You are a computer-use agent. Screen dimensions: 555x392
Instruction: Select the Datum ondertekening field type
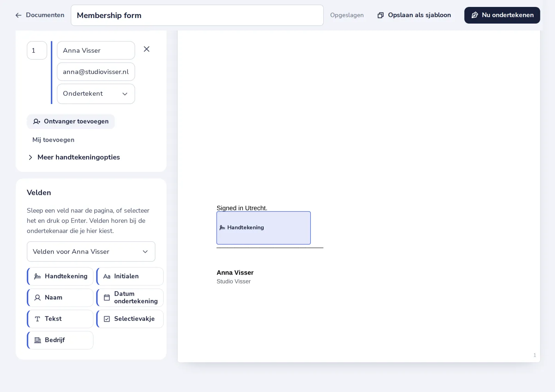pyautogui.click(x=130, y=298)
